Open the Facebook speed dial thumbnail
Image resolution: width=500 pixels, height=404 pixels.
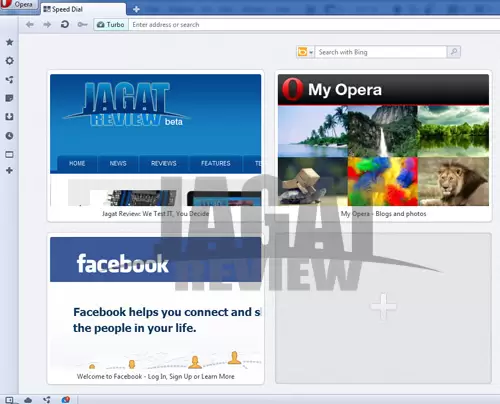pos(156,303)
